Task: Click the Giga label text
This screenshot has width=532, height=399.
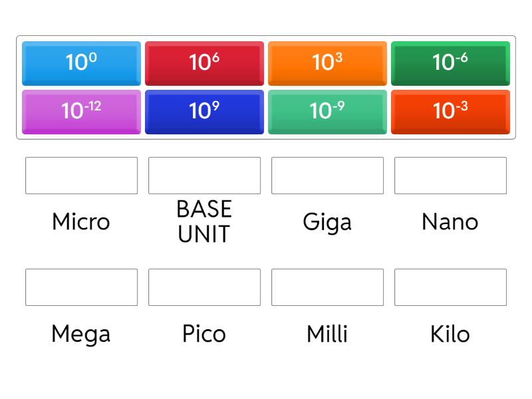Action: (x=327, y=222)
